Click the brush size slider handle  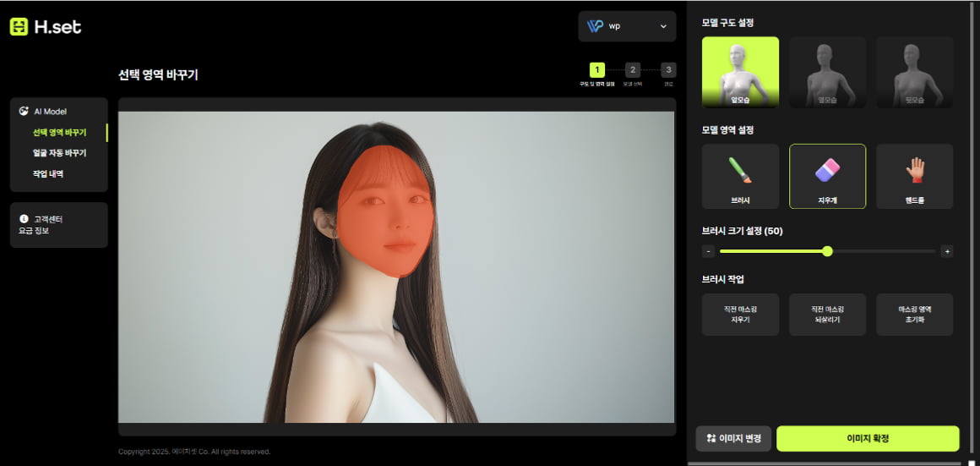[827, 251]
